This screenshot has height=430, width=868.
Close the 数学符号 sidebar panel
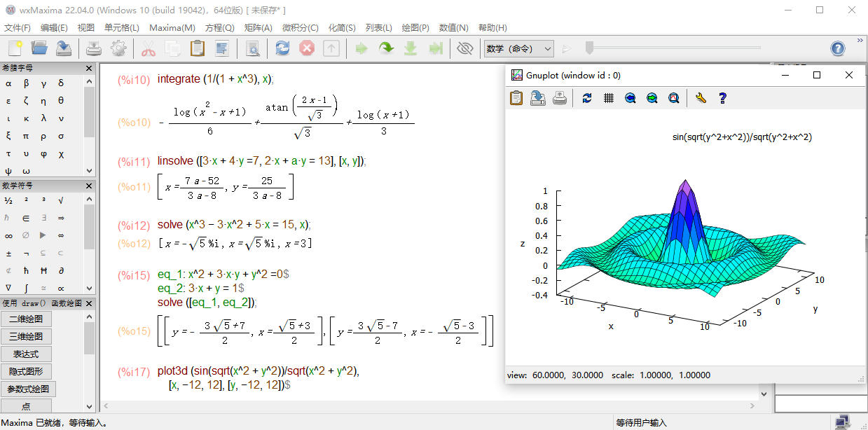pos(89,186)
